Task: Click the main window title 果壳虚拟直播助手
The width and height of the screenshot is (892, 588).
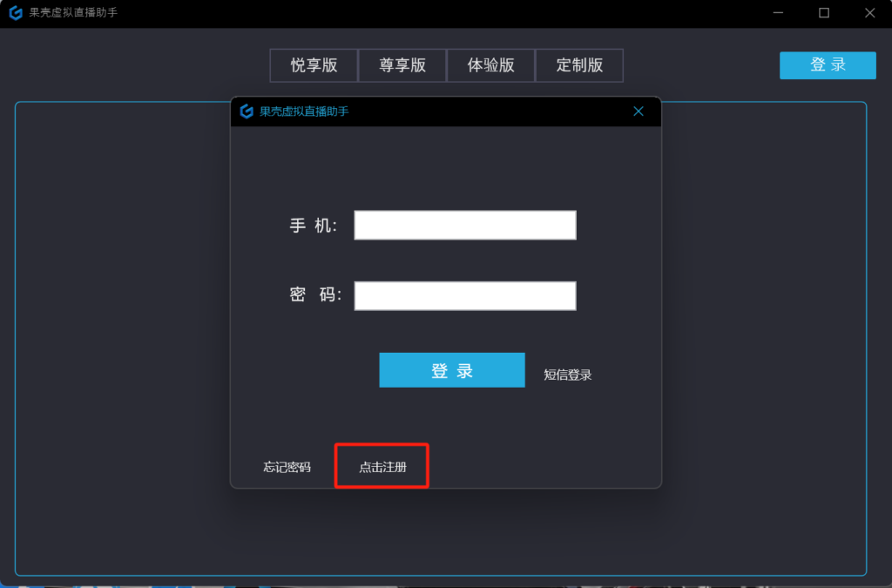Action: pos(73,13)
